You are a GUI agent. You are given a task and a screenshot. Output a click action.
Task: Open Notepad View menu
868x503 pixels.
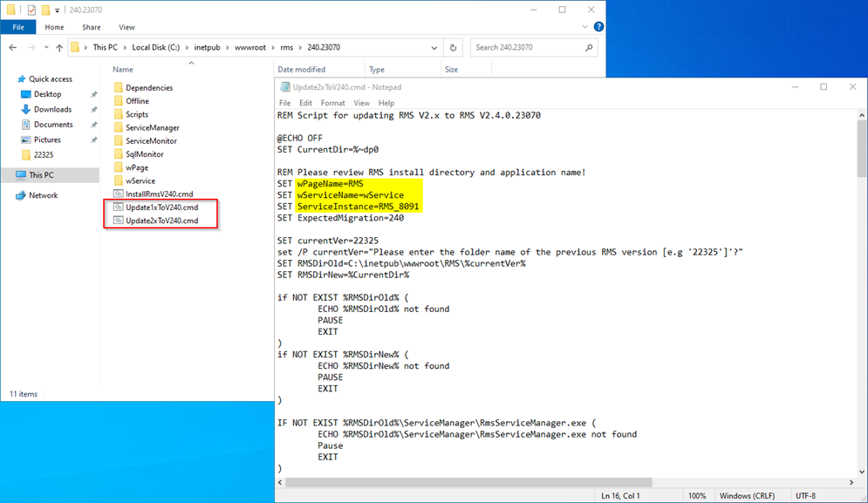point(361,103)
